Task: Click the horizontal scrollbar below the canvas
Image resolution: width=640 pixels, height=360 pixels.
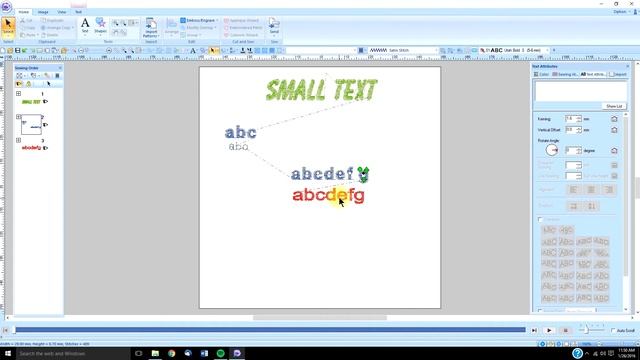Action: click(320, 318)
